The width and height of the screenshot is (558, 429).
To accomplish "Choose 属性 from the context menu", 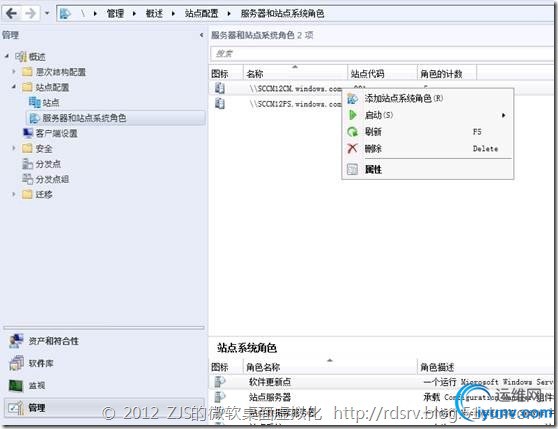I will tap(428, 169).
